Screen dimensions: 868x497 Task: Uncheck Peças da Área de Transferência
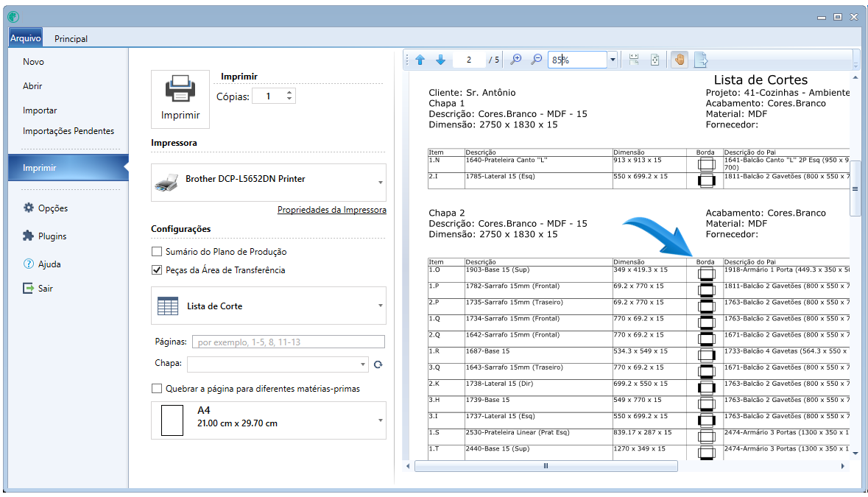(x=157, y=270)
